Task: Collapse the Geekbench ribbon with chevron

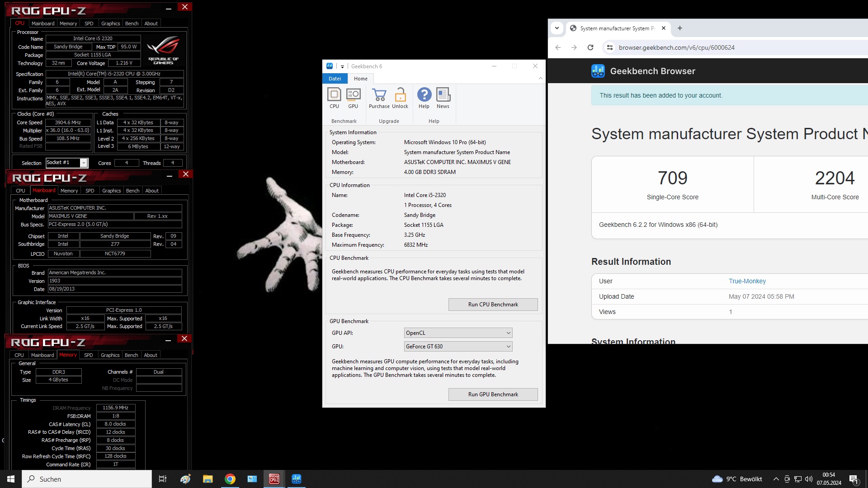Action: 540,78
